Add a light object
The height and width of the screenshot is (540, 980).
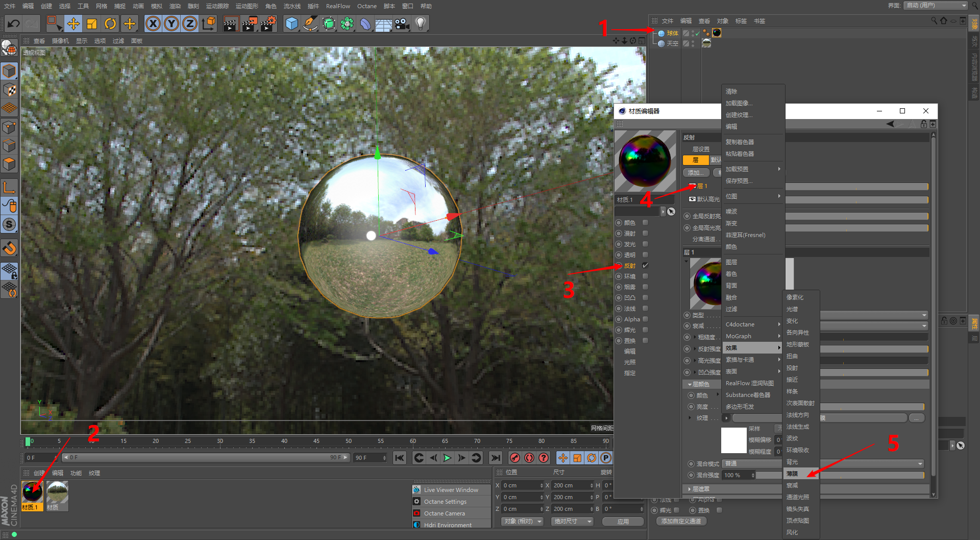(421, 24)
